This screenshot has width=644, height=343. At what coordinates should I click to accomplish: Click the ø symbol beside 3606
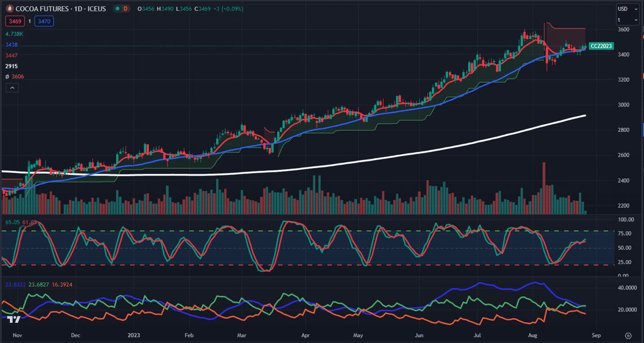8,77
